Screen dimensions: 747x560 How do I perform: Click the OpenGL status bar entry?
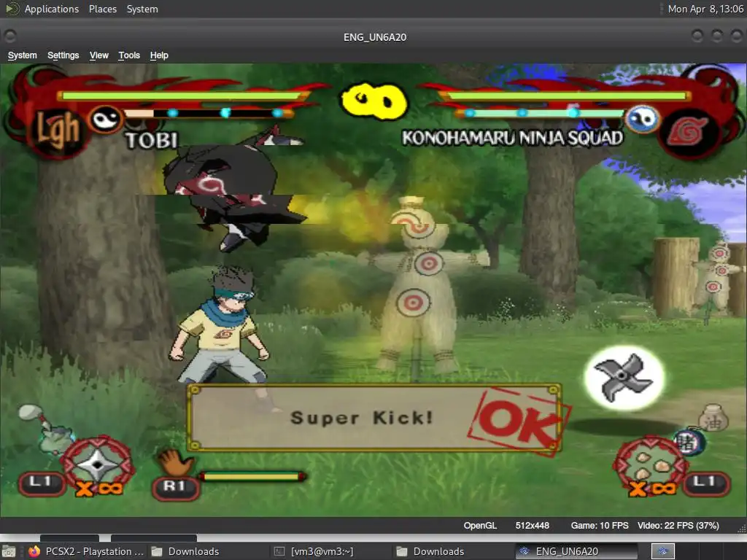coord(480,525)
